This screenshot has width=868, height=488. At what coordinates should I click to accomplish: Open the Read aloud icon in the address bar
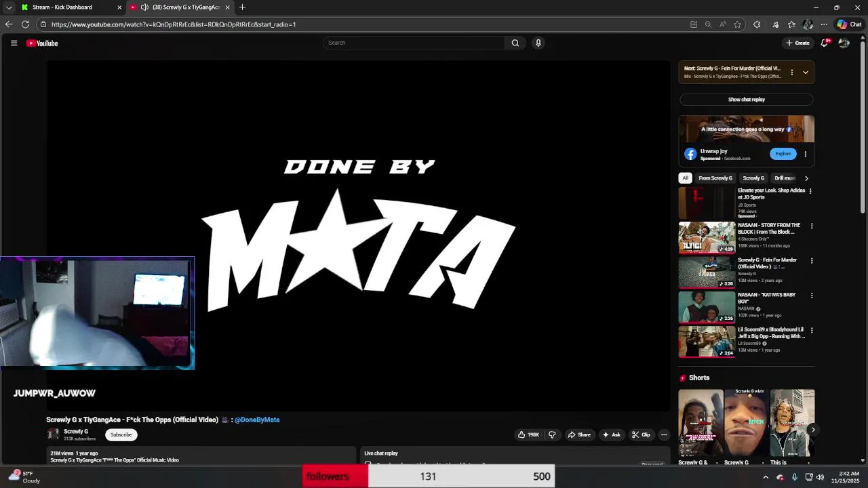[x=723, y=24]
